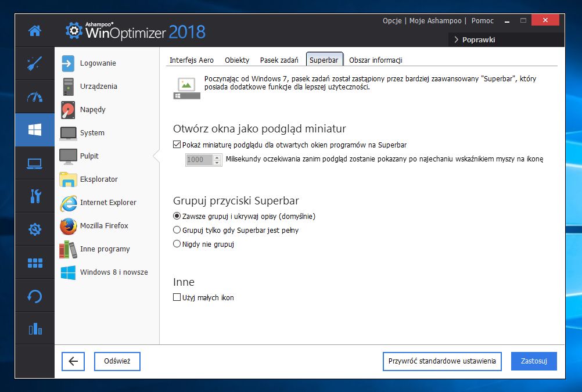582x392 pixels.
Task: Open the wrench and screwdriver tools icon
Action: click(35, 196)
